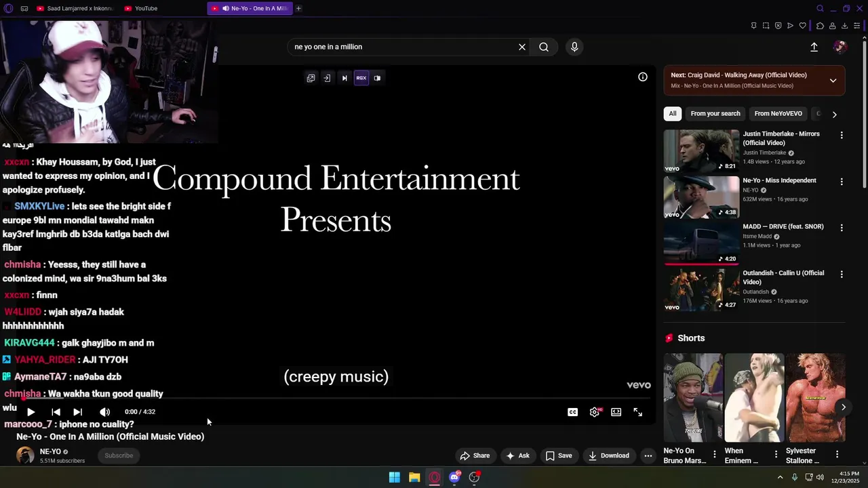Subscribe to the NE-YO channel
The height and width of the screenshot is (488, 868).
tap(119, 455)
